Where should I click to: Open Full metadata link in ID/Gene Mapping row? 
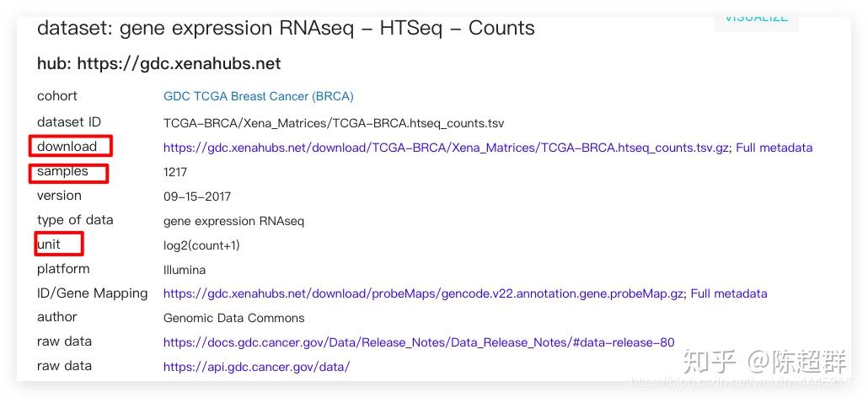pos(728,294)
